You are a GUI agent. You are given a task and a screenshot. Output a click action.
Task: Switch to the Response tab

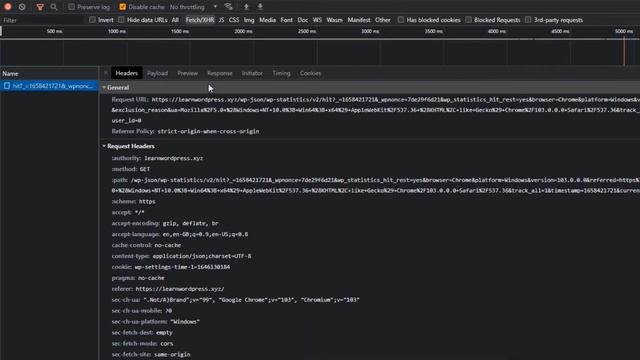(x=220, y=73)
